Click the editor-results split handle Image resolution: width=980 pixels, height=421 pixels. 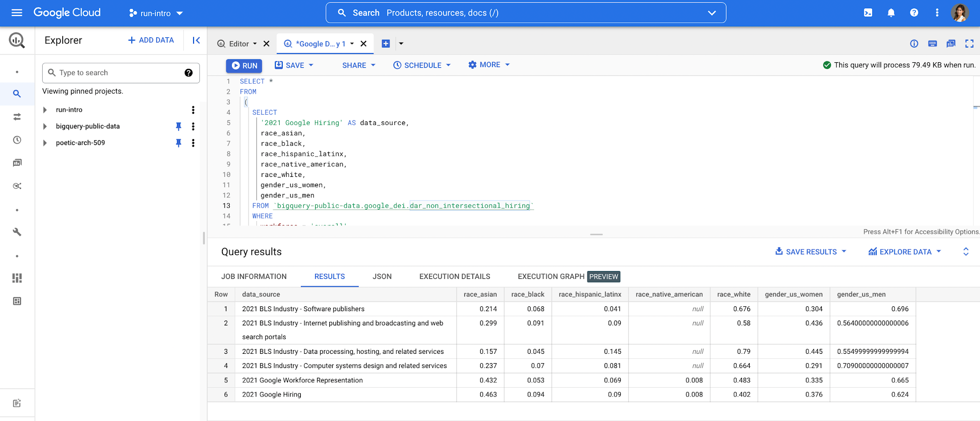(x=596, y=235)
